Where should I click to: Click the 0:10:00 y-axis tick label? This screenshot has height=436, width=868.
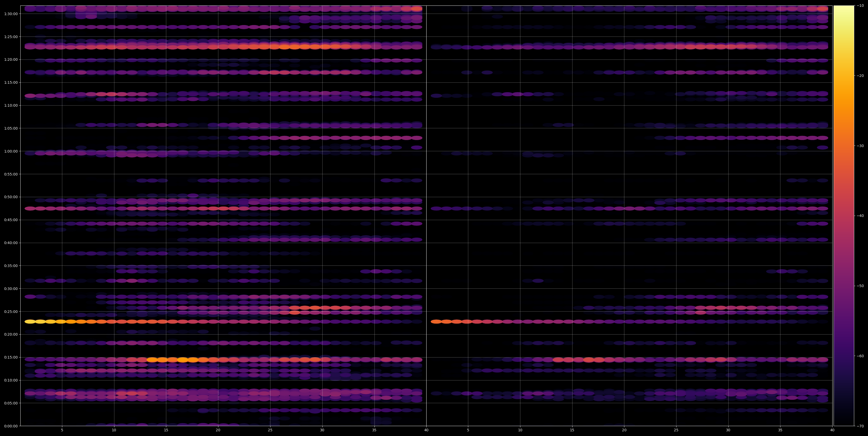pyautogui.click(x=11, y=380)
